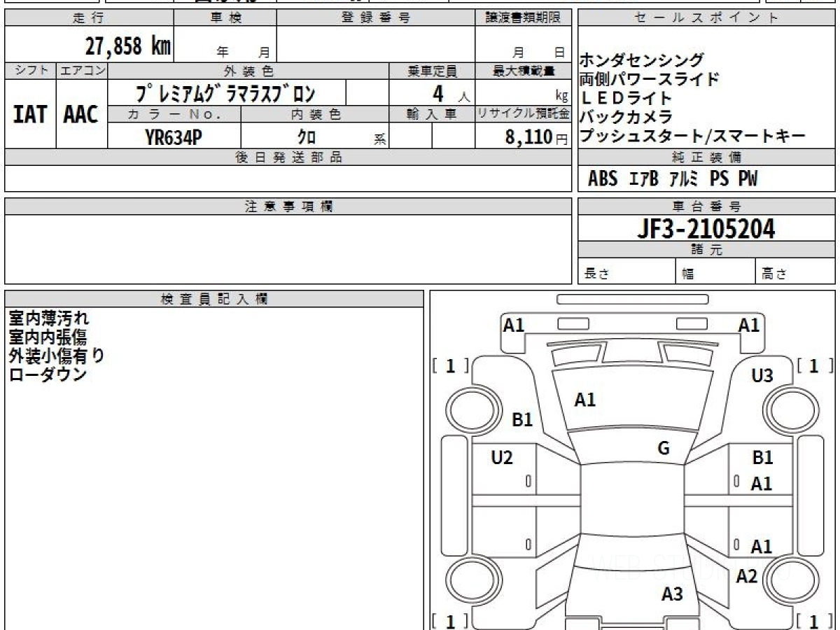Select the 後日発送部品 header
The height and width of the screenshot is (630, 840).
(288, 157)
